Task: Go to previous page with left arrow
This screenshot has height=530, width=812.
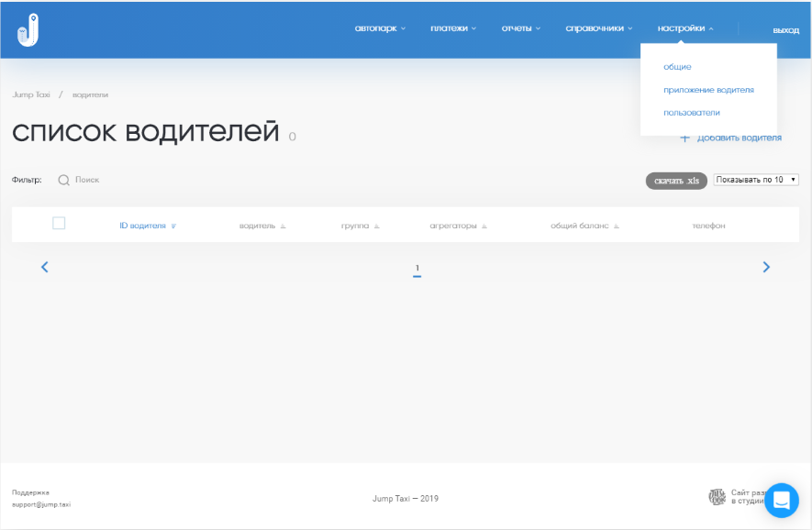Action: (x=45, y=267)
